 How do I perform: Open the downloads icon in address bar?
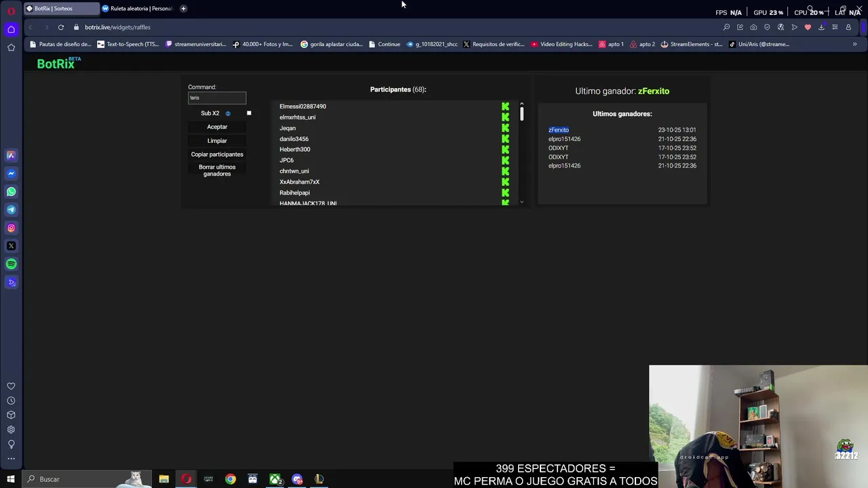pyautogui.click(x=821, y=27)
